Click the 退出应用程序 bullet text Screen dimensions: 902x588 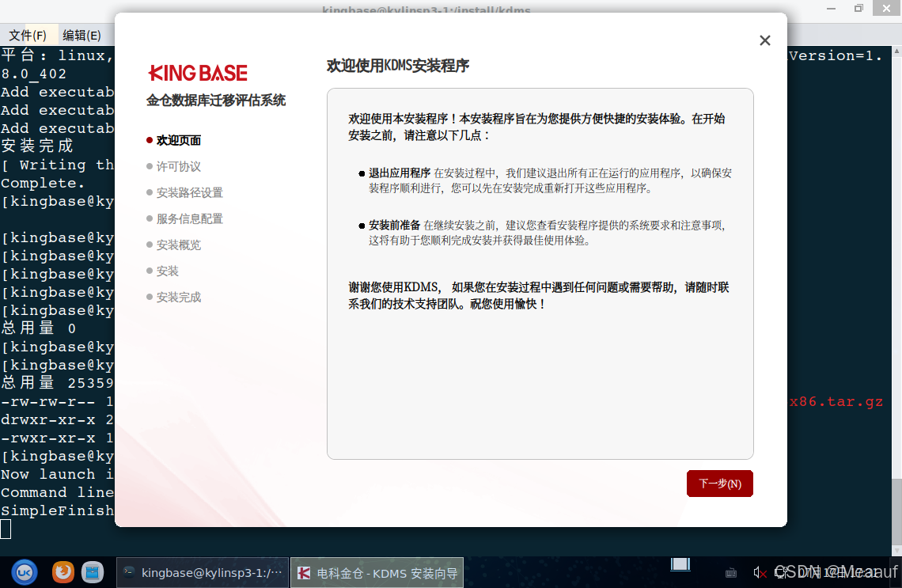(400, 173)
